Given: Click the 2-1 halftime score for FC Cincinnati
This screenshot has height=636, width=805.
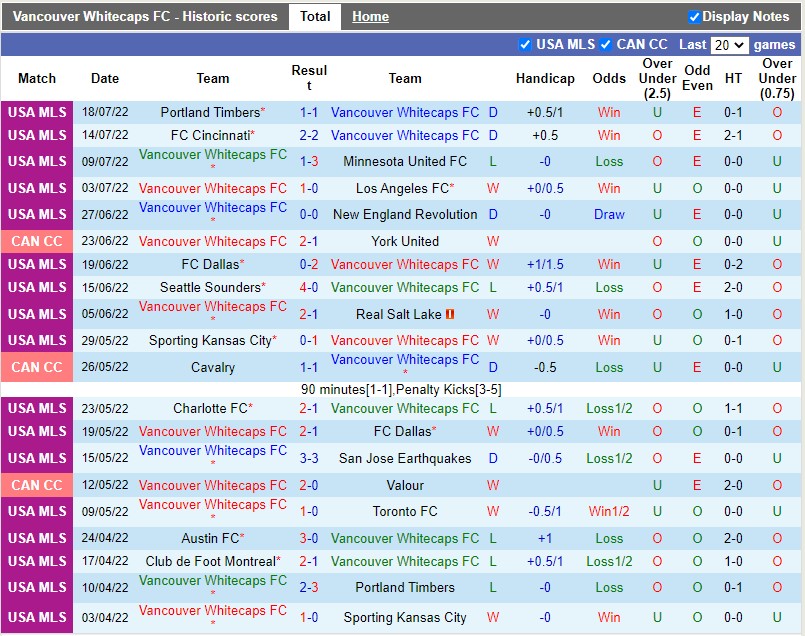Looking at the screenshot, I should click(x=733, y=136).
